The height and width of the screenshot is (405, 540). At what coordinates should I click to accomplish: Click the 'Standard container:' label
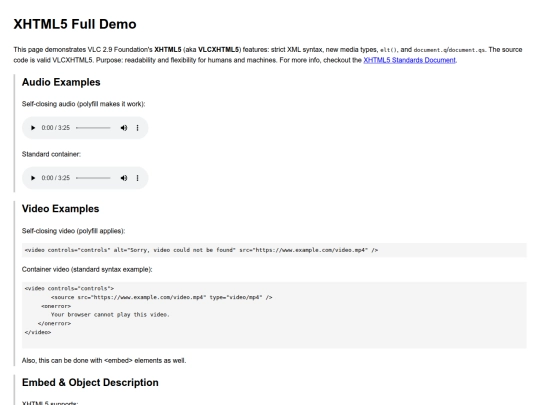point(51,154)
